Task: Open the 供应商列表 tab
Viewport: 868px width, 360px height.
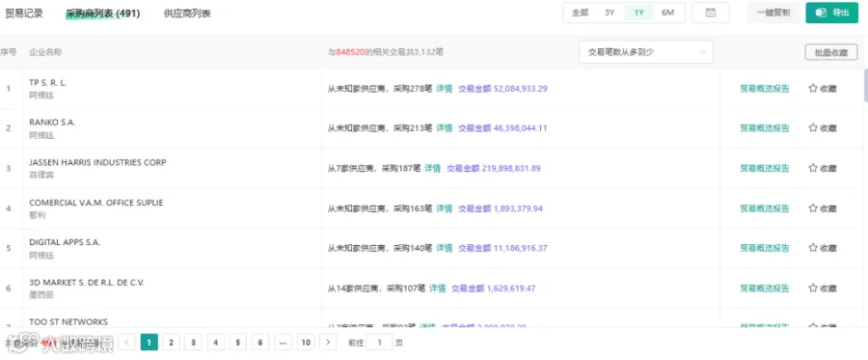Action: [187, 14]
